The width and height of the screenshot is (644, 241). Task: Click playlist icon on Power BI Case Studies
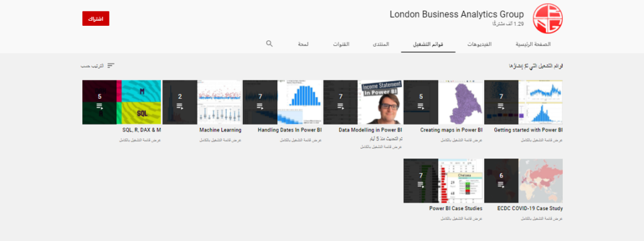coord(421,184)
